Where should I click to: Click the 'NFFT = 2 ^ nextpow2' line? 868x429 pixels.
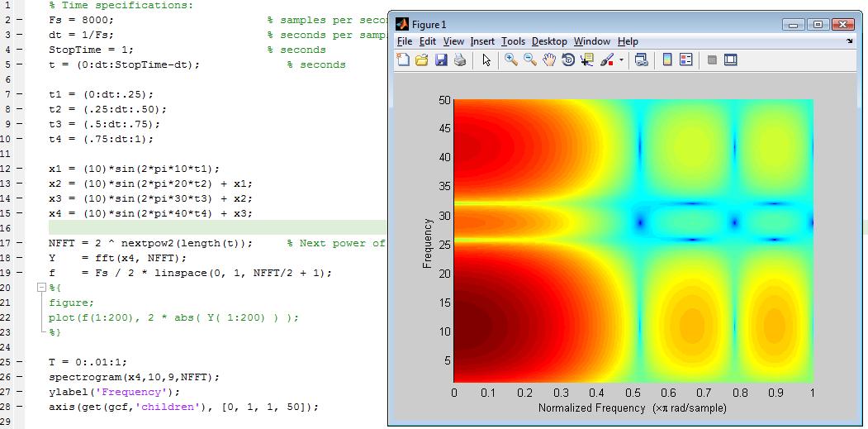click(x=150, y=243)
